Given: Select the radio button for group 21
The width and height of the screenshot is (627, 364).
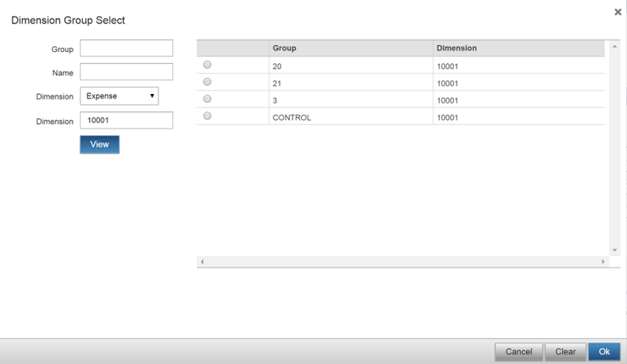Looking at the screenshot, I should click(208, 82).
